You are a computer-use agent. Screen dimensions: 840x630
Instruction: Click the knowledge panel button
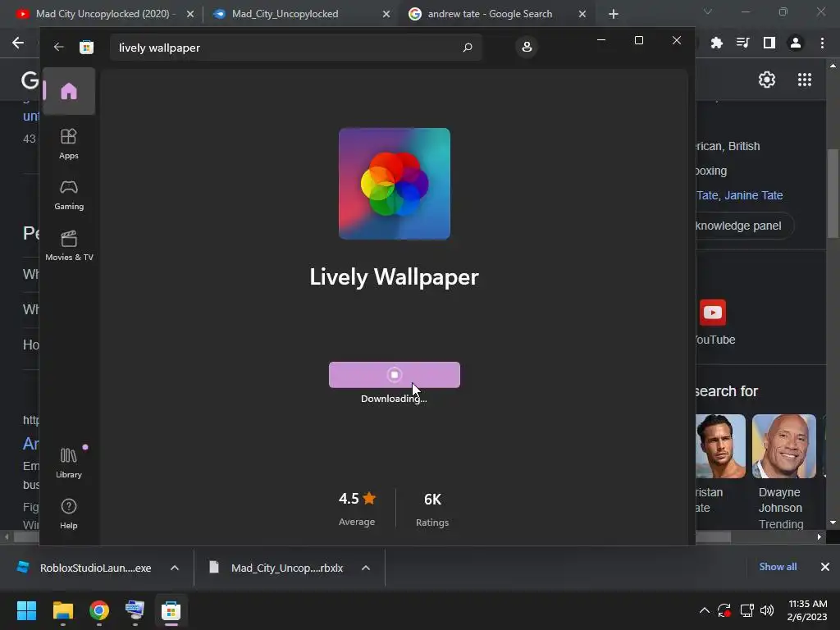[744, 226]
